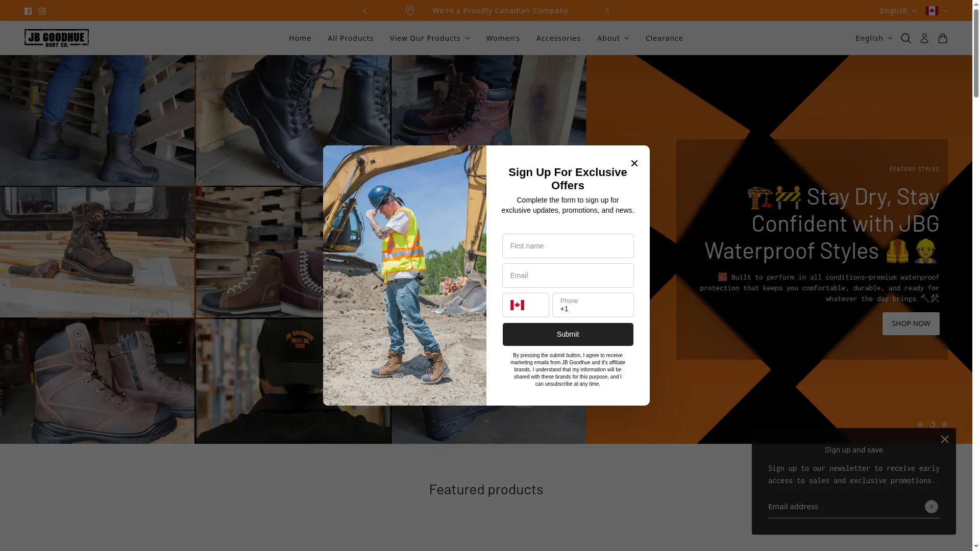Click the 'FEATURE STYLES' label

pyautogui.click(x=914, y=169)
